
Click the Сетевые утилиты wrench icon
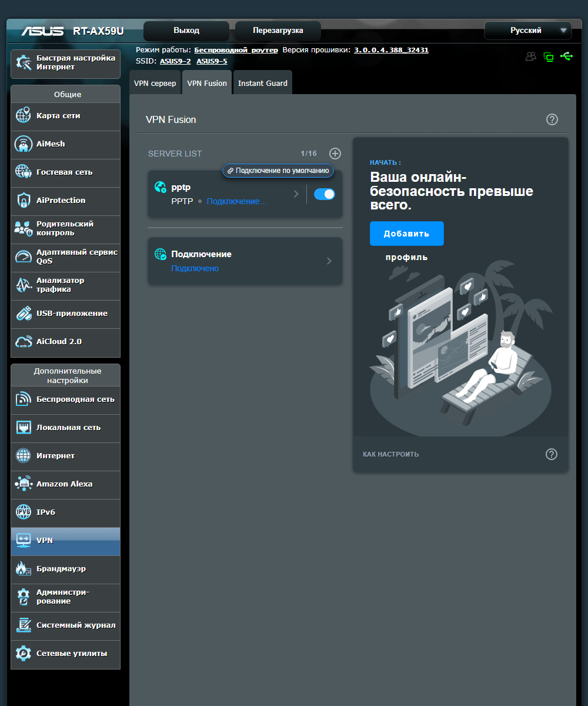[x=23, y=653]
